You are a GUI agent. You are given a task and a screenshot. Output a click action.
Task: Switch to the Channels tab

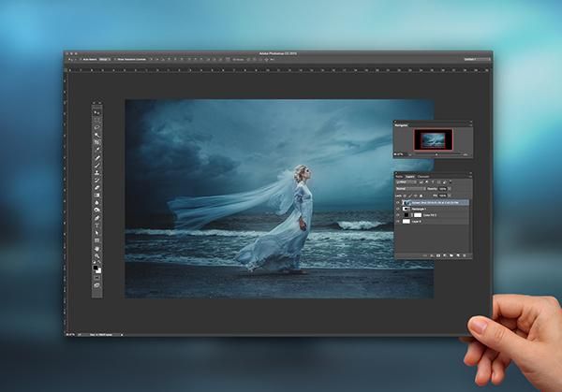(x=424, y=175)
